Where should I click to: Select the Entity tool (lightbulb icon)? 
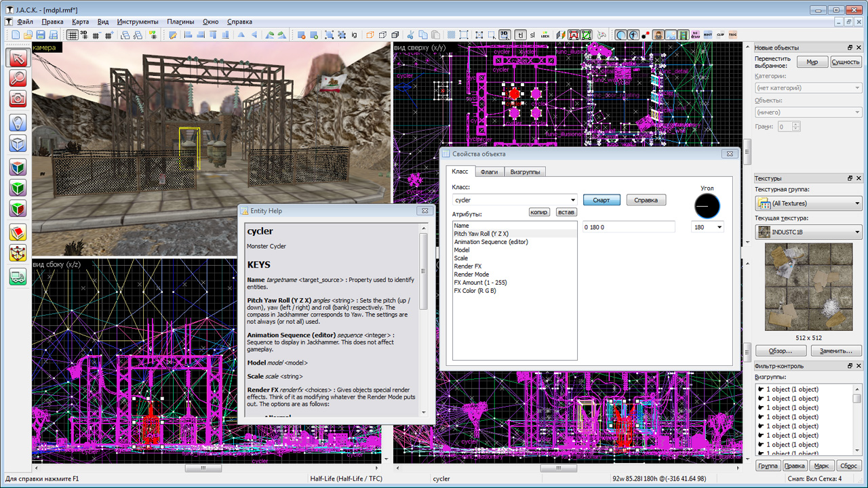tap(18, 123)
